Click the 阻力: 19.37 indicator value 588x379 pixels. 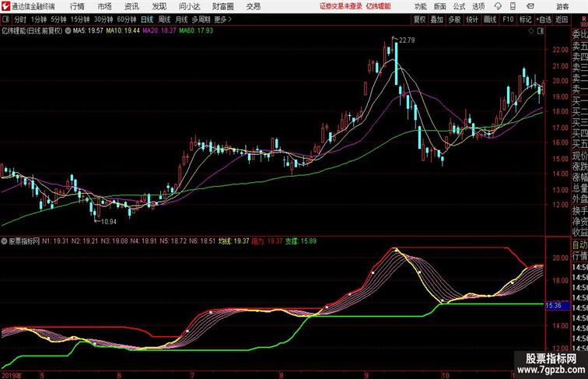[x=267, y=241]
